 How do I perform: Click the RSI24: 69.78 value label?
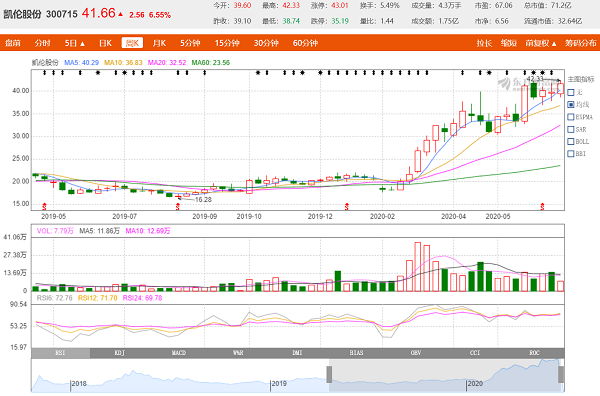point(142,298)
